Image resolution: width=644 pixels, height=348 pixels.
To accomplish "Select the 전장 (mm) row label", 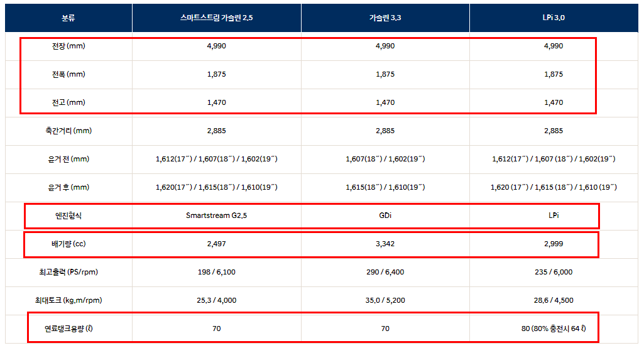I will 68,46.
